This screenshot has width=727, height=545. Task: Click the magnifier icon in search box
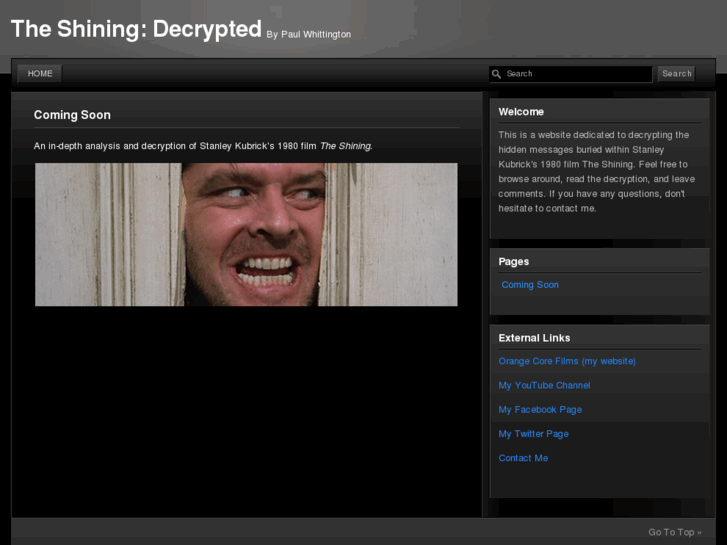pyautogui.click(x=496, y=74)
